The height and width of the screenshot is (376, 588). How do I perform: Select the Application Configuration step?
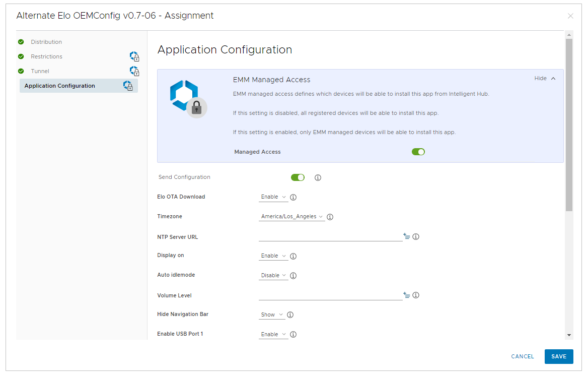79,86
